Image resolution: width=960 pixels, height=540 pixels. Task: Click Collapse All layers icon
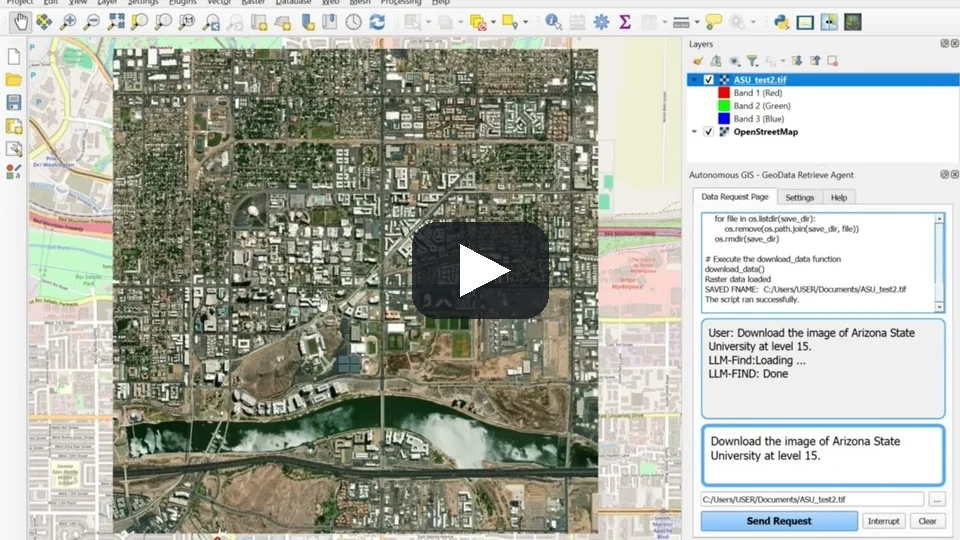click(x=815, y=61)
